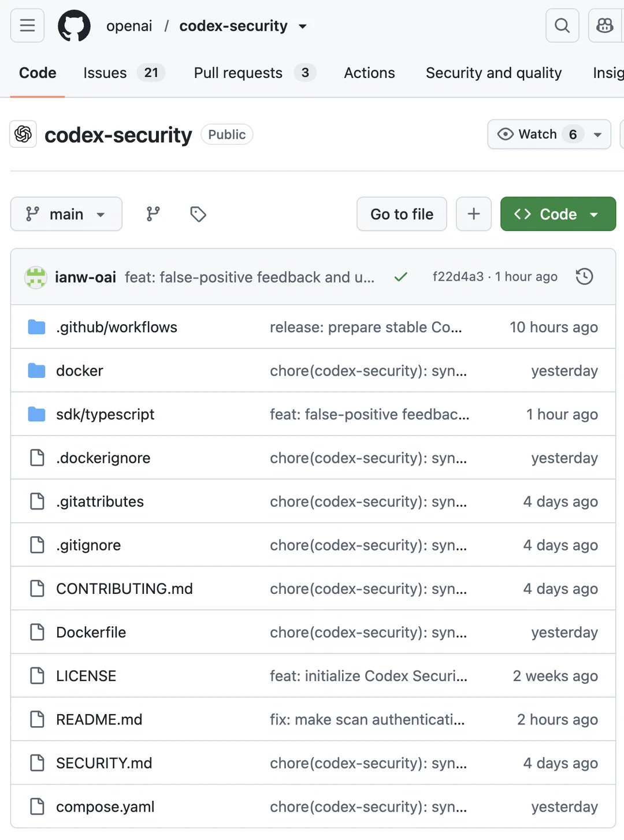Image resolution: width=624 pixels, height=840 pixels.
Task: Open the main branch selector dropdown
Action: click(x=66, y=214)
